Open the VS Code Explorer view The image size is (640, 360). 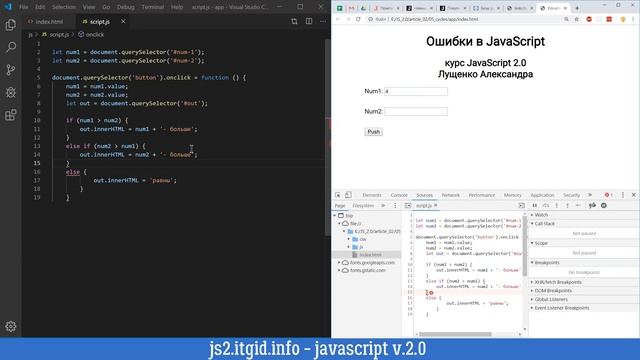pyautogui.click(x=11, y=25)
